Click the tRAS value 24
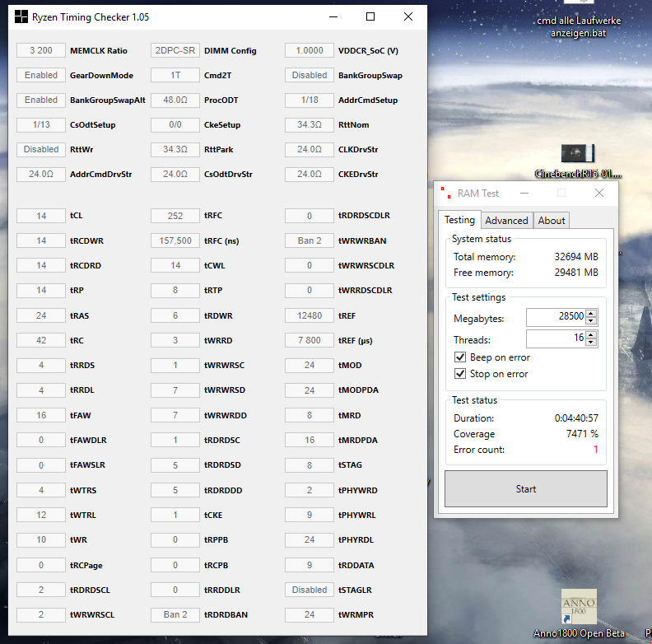652x644 pixels. pos(41,315)
